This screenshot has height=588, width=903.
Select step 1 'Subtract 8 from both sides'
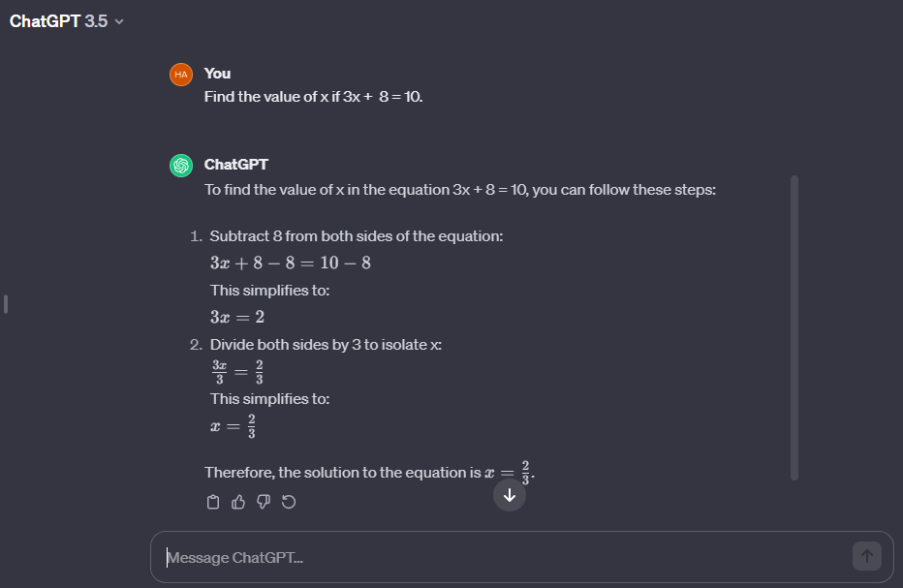pos(356,236)
